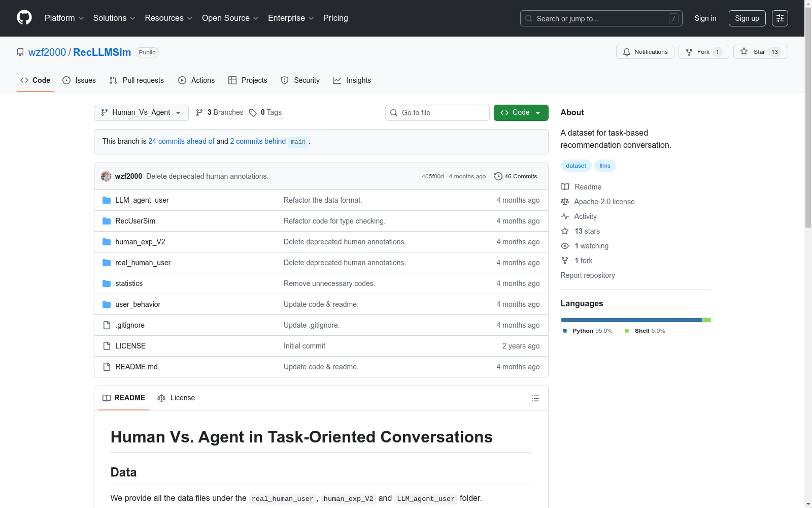
Task: Click the statistics folder icon
Action: (107, 283)
